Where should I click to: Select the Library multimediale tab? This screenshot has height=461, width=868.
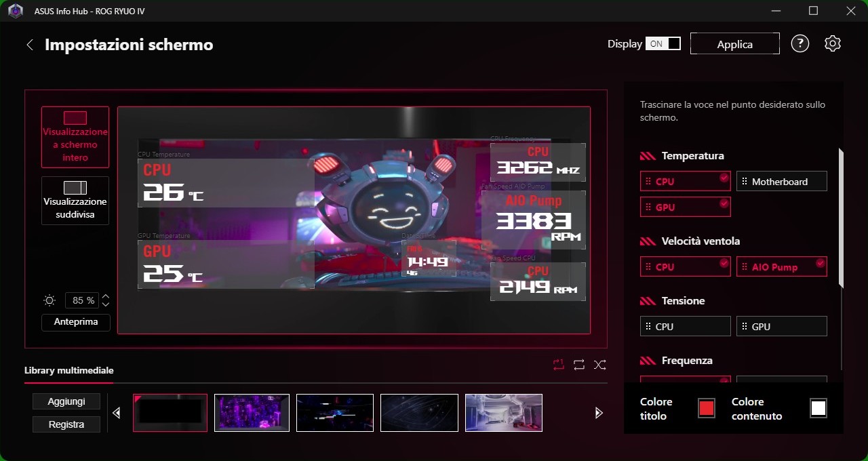[69, 370]
